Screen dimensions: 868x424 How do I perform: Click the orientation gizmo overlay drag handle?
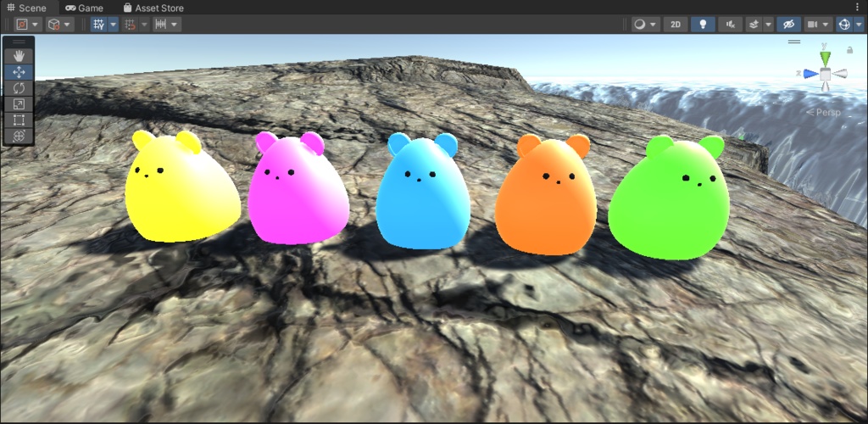795,42
